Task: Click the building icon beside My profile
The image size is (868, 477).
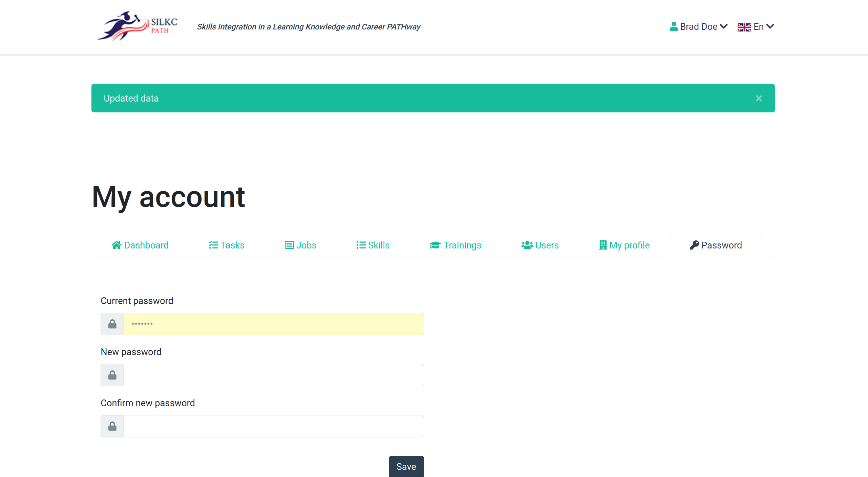Action: pyautogui.click(x=603, y=245)
